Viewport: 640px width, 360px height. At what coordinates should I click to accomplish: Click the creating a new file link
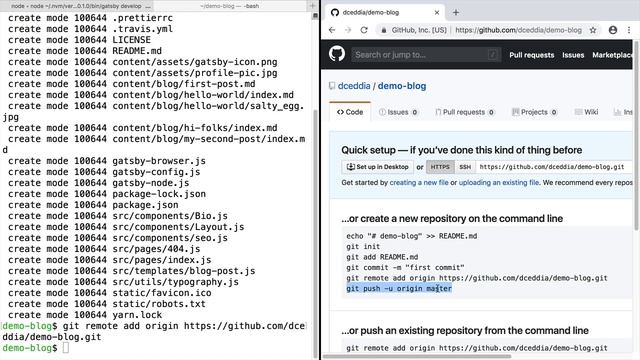click(419, 182)
